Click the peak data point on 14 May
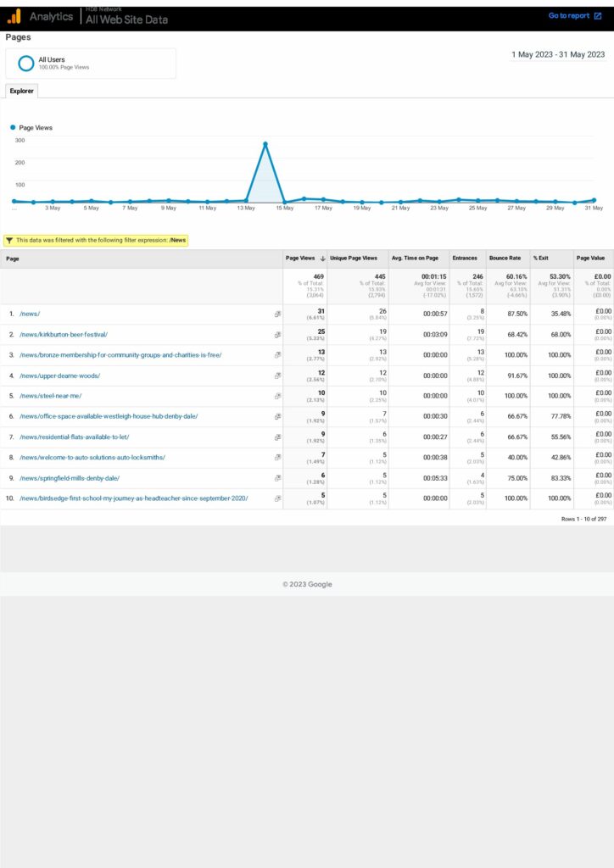614x868 pixels. (265, 144)
